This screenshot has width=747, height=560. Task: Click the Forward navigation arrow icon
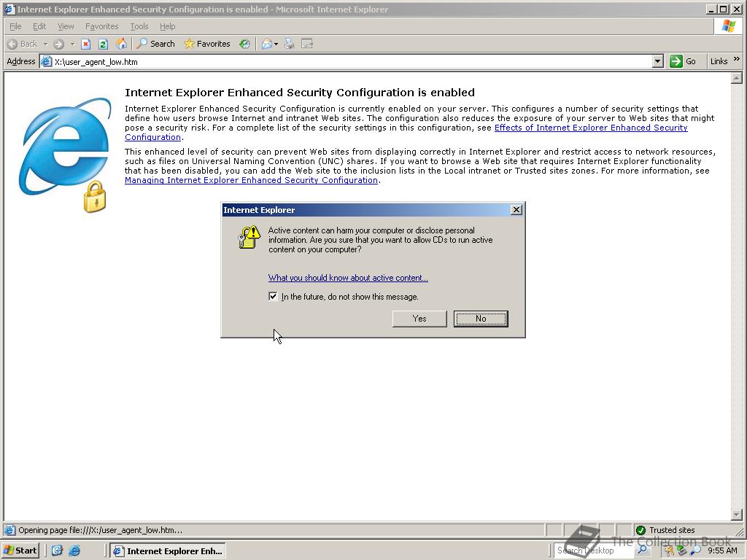[x=58, y=44]
